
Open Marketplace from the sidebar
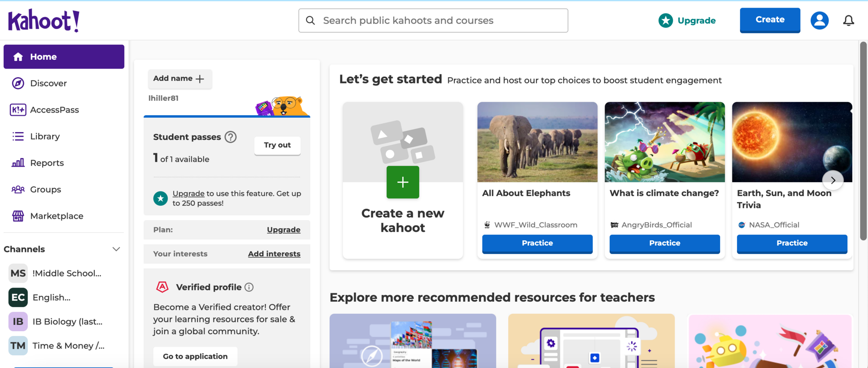[x=56, y=216]
